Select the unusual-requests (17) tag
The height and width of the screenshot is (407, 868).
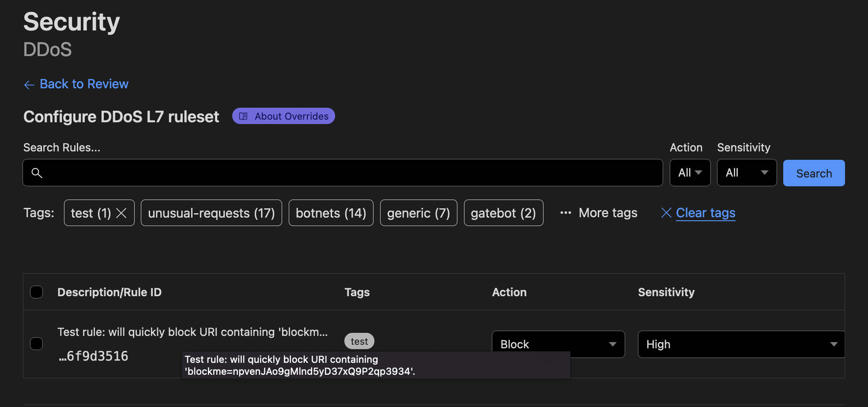point(211,213)
